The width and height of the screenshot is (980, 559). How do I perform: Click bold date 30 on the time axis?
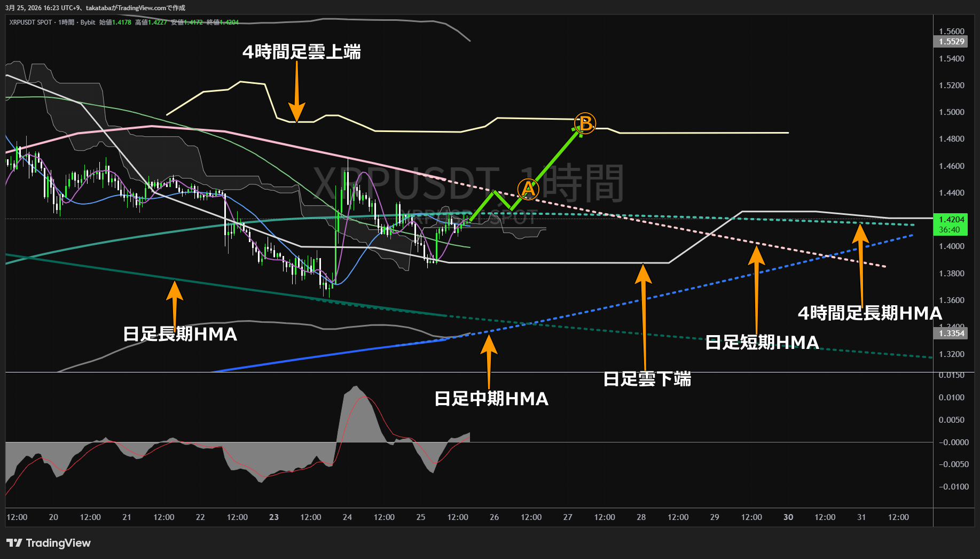(x=788, y=517)
